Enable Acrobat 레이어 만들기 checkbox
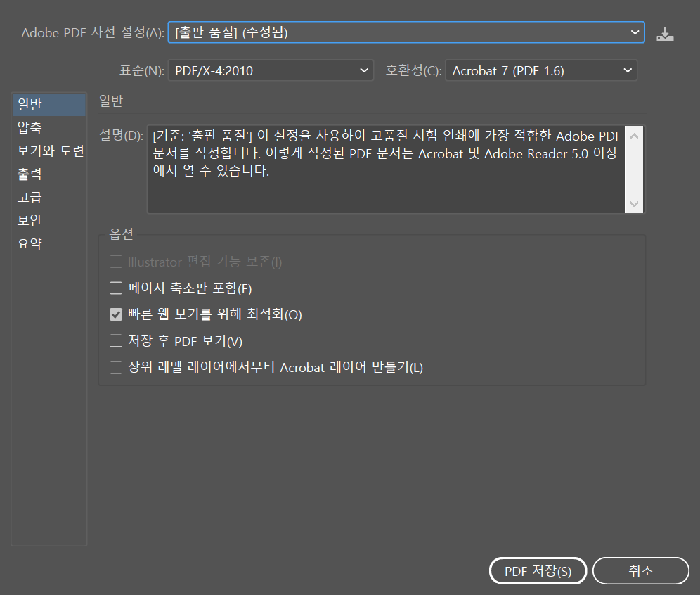 pos(116,367)
